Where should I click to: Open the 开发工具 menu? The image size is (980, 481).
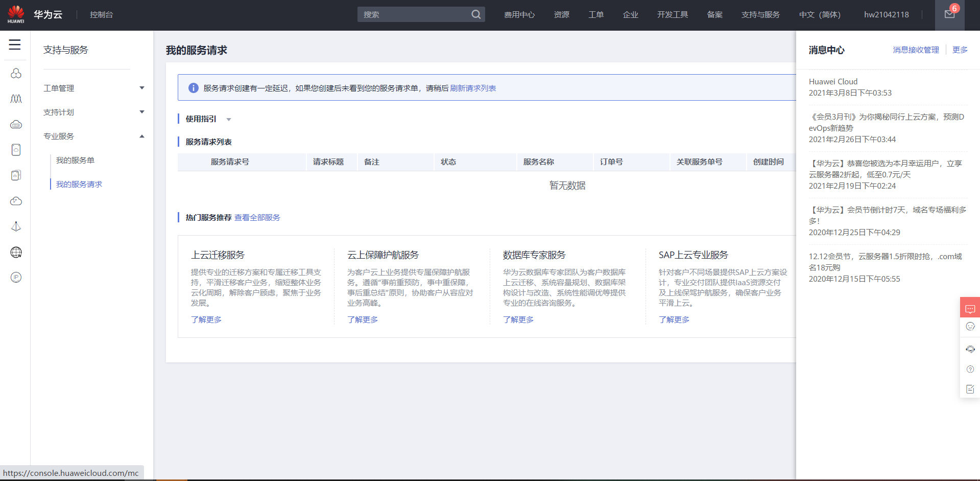click(x=673, y=14)
